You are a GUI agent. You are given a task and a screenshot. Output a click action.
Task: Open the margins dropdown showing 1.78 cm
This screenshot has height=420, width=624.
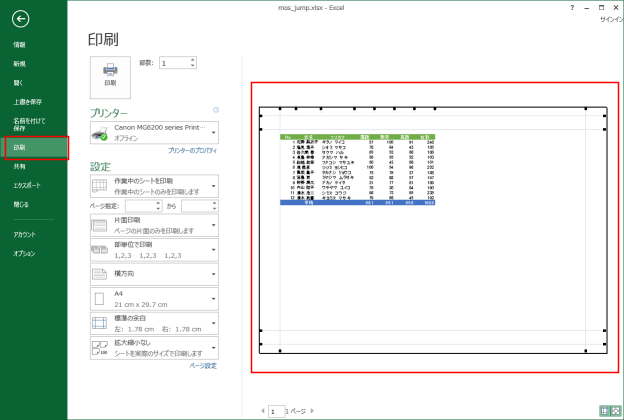tap(154, 323)
